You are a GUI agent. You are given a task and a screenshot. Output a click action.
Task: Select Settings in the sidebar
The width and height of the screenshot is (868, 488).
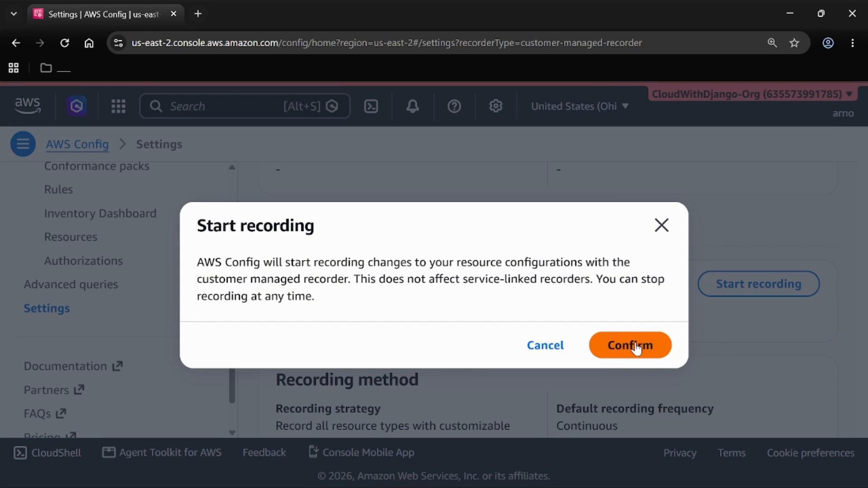[47, 308]
